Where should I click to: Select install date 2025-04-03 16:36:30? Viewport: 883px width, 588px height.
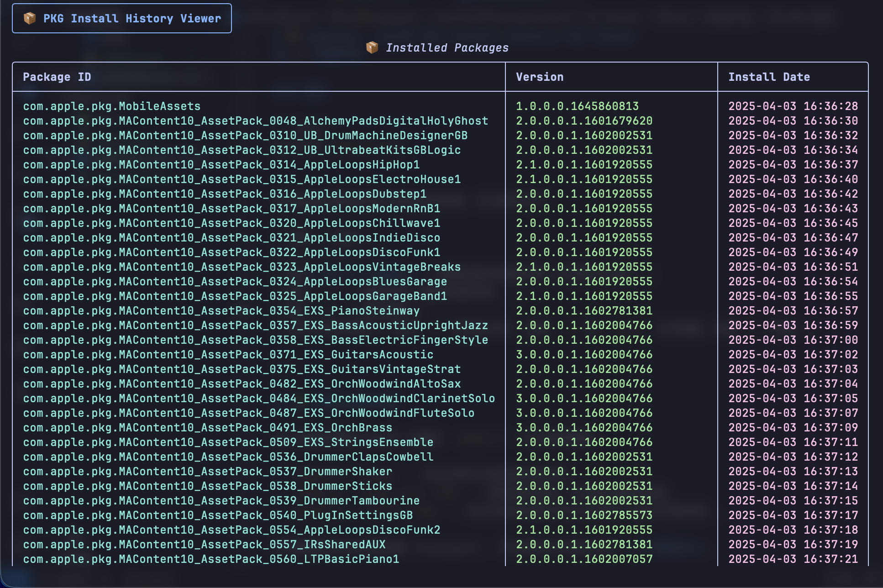(x=793, y=121)
